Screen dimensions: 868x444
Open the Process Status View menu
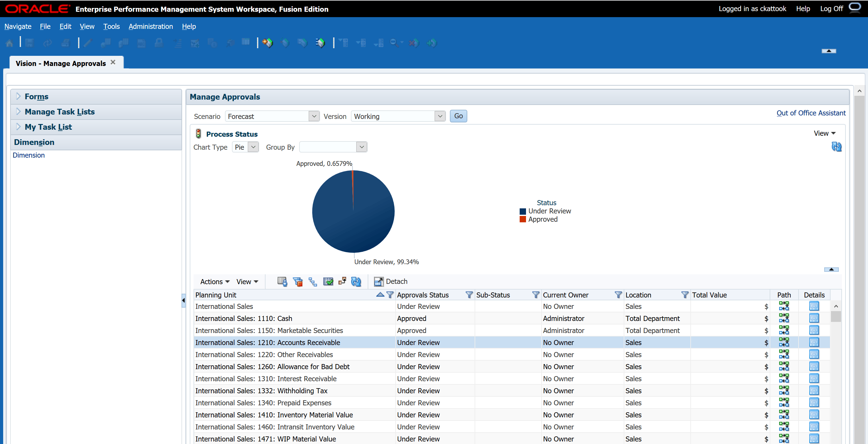824,134
